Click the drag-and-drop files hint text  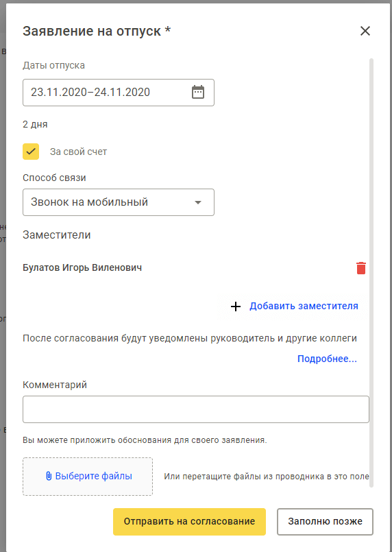(267, 477)
